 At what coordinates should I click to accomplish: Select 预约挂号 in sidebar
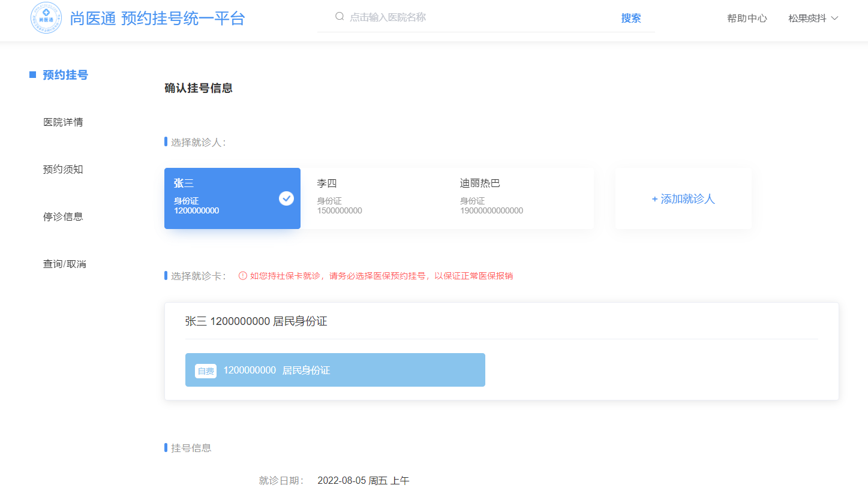[x=65, y=75]
